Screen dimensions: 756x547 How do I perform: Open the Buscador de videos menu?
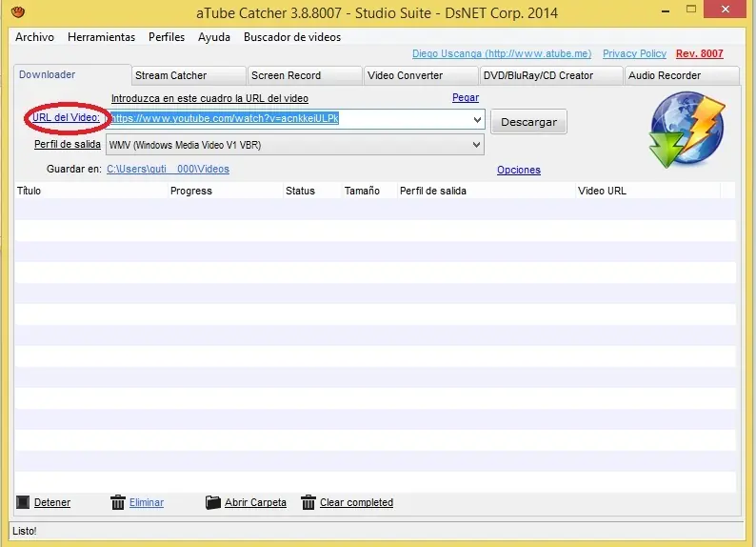coord(292,37)
